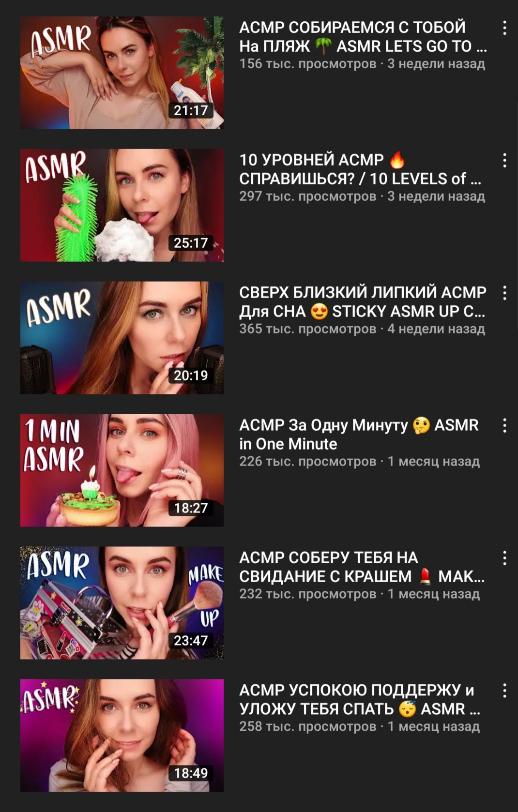This screenshot has width=518, height=812.
Task: Tap 226 тыс. просмотров 1 месяц назад text
Action: (x=359, y=462)
